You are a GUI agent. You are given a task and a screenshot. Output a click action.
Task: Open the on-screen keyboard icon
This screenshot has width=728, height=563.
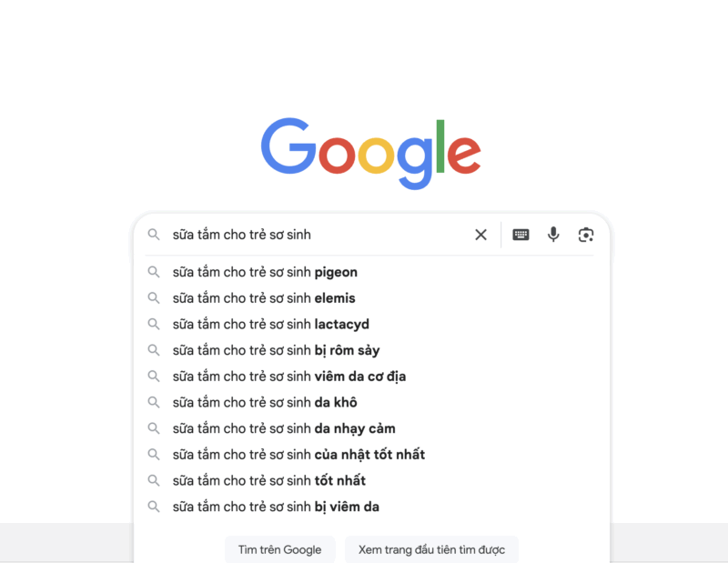pyautogui.click(x=520, y=235)
